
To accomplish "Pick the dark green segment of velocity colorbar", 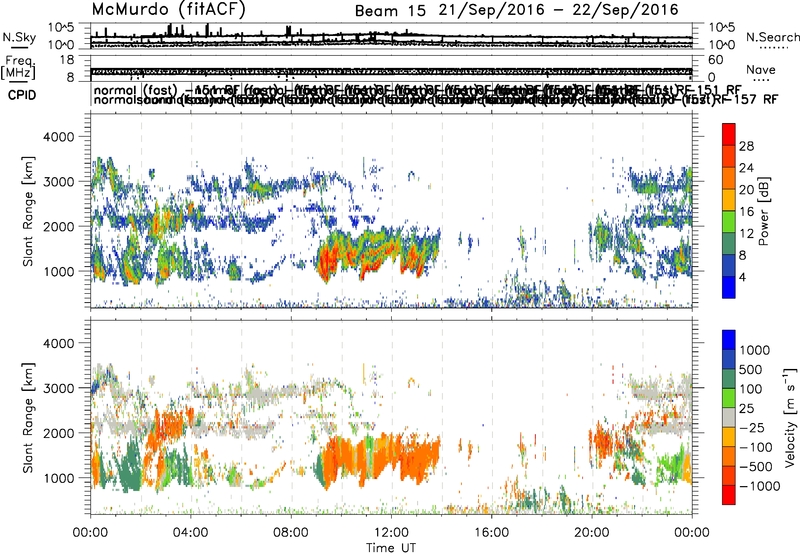I will [x=729, y=379].
